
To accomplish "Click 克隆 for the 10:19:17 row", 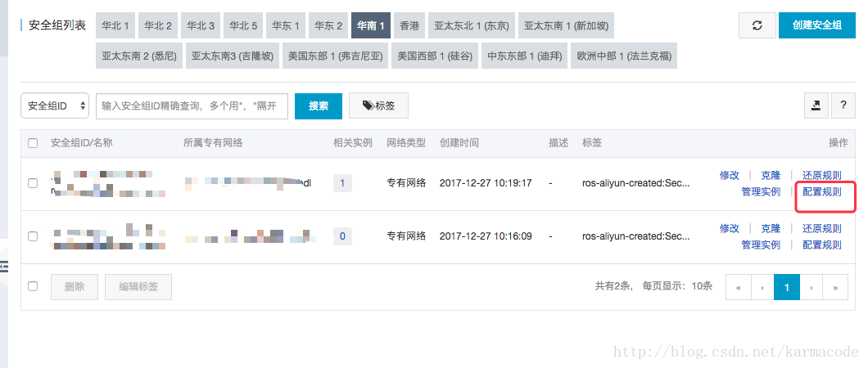I will (771, 175).
